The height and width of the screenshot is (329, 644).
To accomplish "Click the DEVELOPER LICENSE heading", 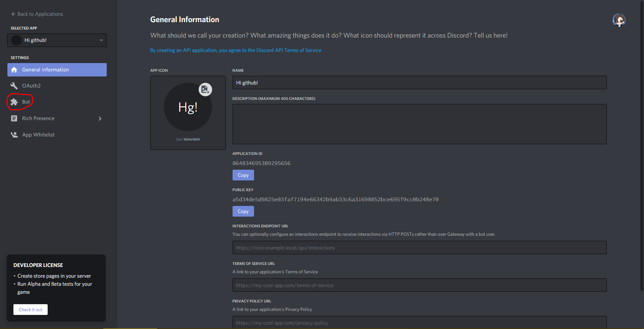I will (38, 265).
